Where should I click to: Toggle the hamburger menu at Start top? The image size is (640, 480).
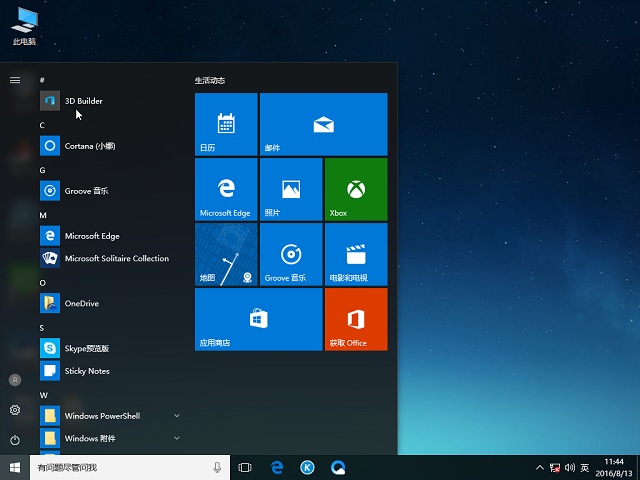point(15,80)
